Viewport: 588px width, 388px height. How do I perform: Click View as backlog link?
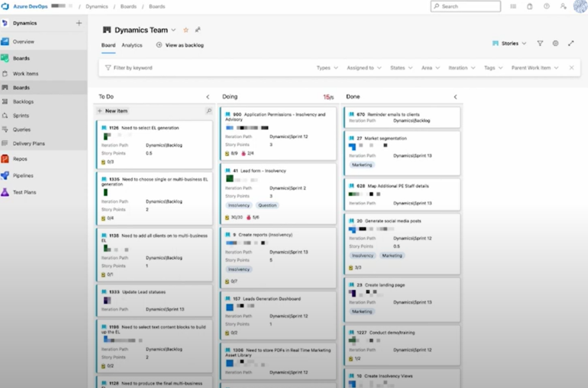(x=180, y=45)
